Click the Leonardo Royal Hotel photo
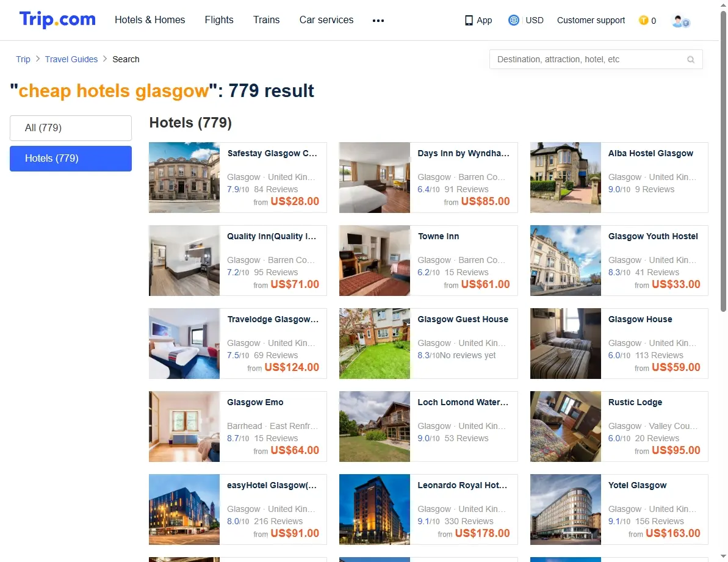 (375, 510)
